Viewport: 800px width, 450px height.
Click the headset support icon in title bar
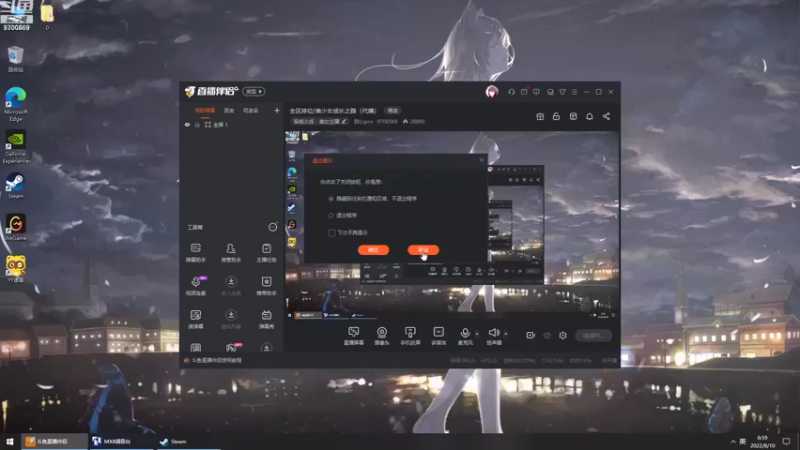[511, 92]
